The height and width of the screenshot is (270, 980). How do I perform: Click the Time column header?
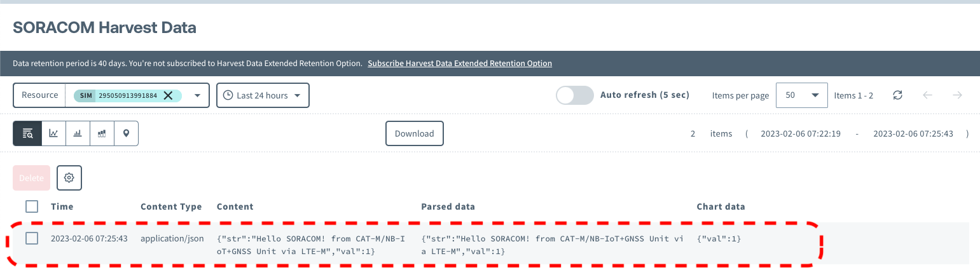click(x=62, y=206)
